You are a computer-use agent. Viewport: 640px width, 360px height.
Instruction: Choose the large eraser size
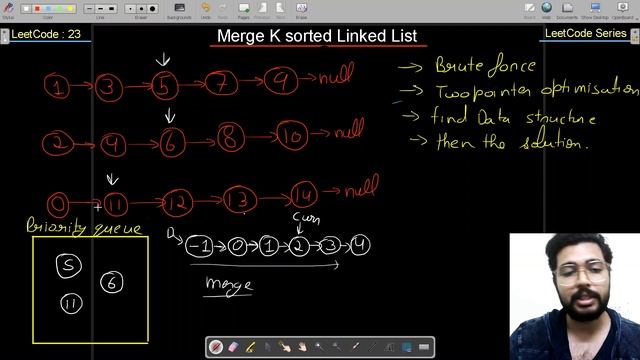pyautogui.click(x=153, y=9)
